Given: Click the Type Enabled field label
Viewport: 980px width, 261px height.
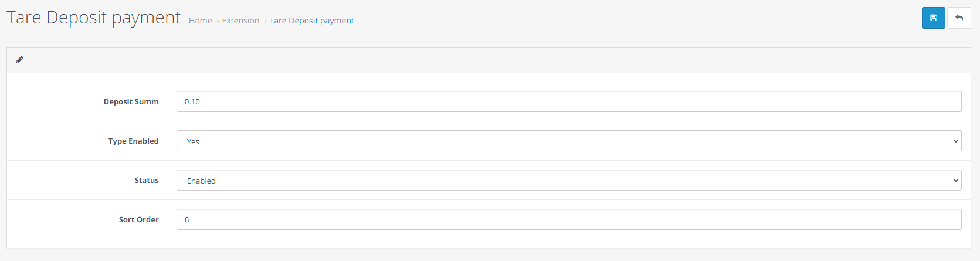Looking at the screenshot, I should [x=133, y=141].
